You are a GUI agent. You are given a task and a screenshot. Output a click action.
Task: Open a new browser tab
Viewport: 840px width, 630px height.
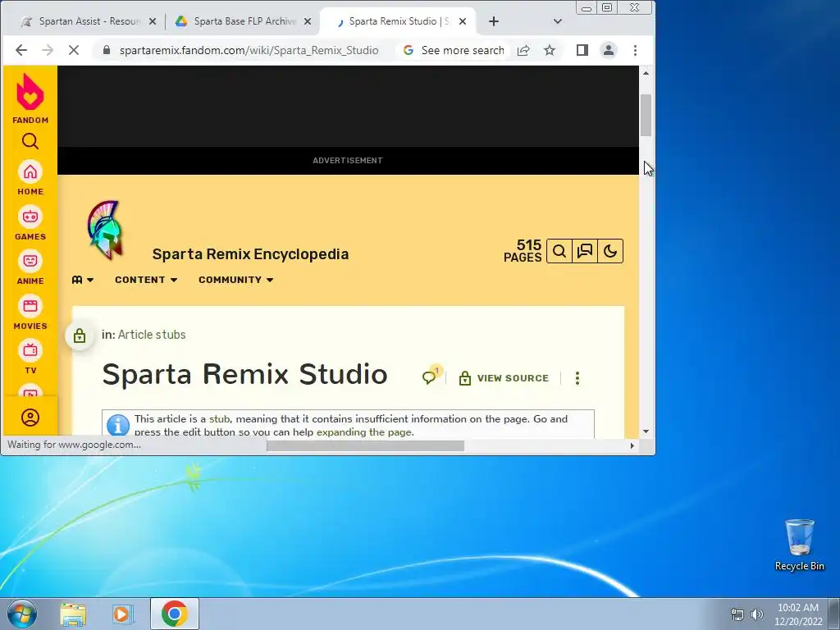494,21
